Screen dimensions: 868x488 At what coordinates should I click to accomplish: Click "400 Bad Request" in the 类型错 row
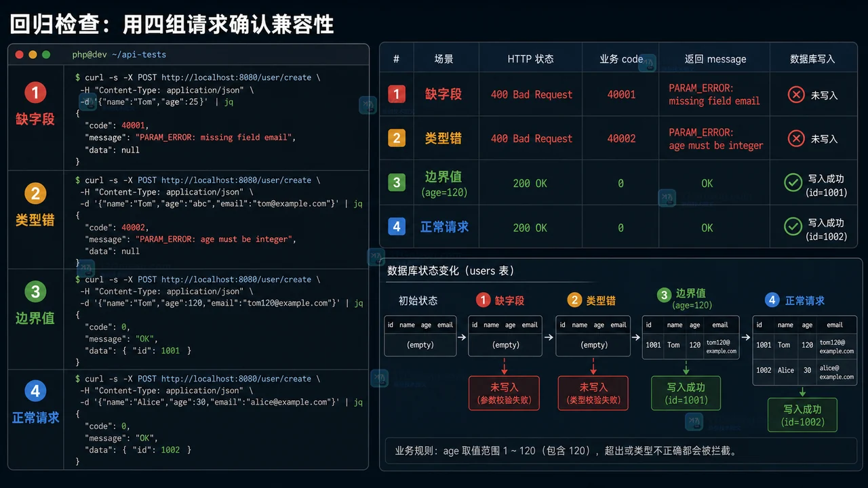pyautogui.click(x=532, y=138)
